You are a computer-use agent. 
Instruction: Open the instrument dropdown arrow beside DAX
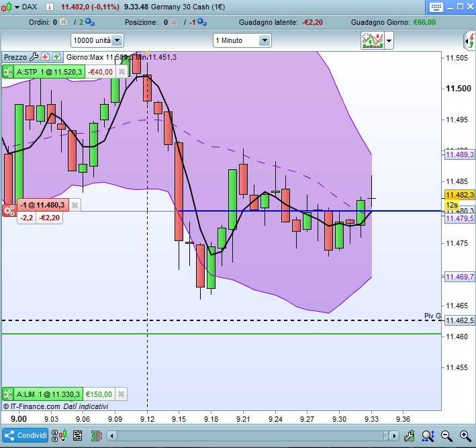tap(17, 7)
